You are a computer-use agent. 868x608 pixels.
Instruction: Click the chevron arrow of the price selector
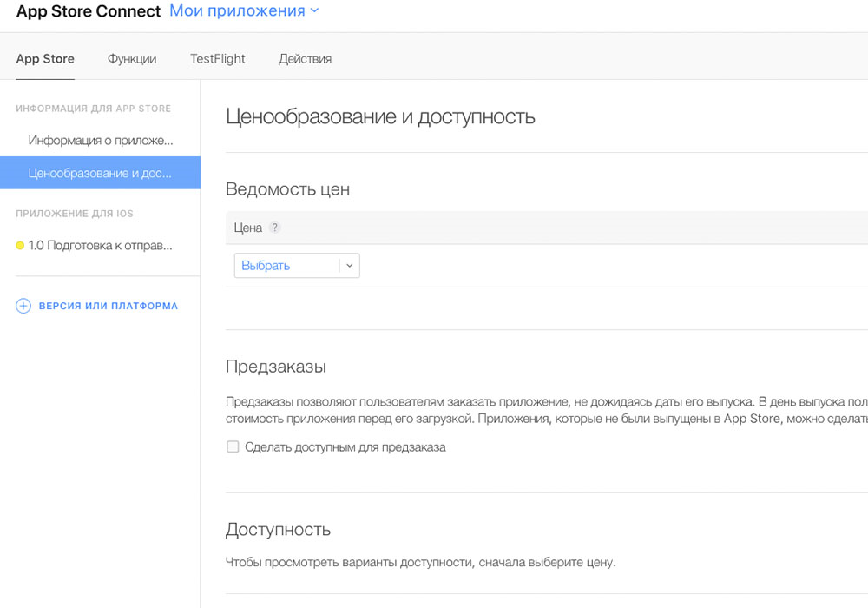coord(349,266)
